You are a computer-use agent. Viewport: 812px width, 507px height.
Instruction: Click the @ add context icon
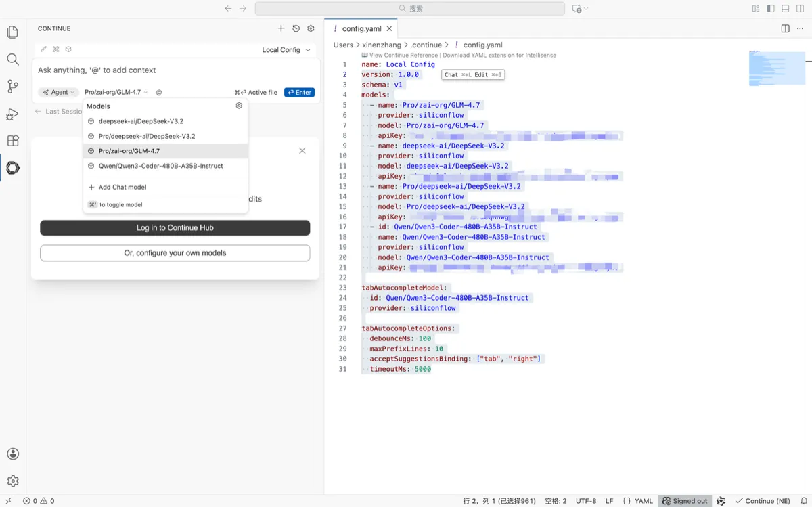coord(159,92)
